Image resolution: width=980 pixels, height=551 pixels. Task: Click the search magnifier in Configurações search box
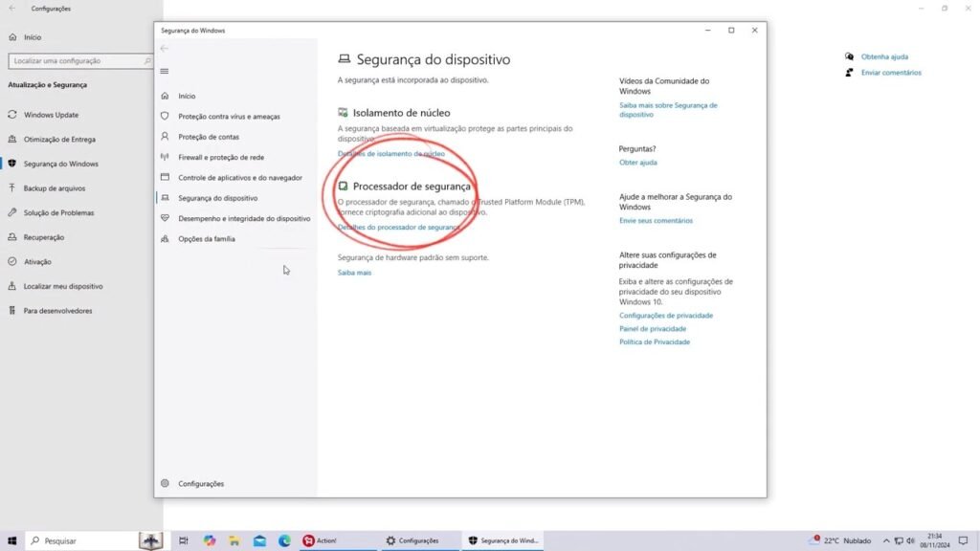(x=146, y=61)
